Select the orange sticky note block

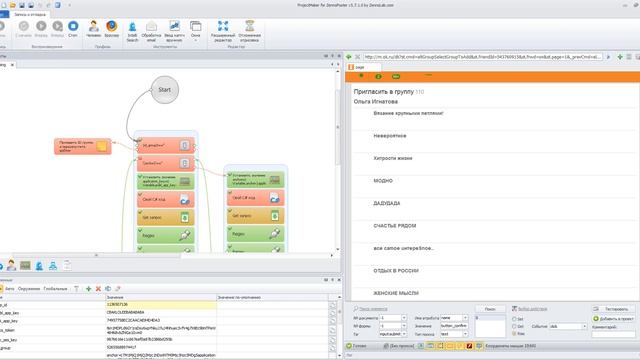(82, 146)
